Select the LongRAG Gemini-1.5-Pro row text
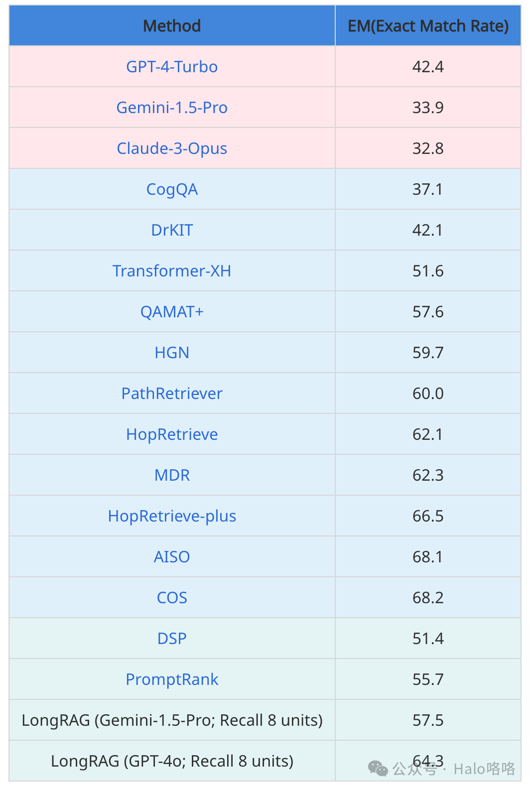Viewport: 532px width, 790px height. [x=172, y=720]
